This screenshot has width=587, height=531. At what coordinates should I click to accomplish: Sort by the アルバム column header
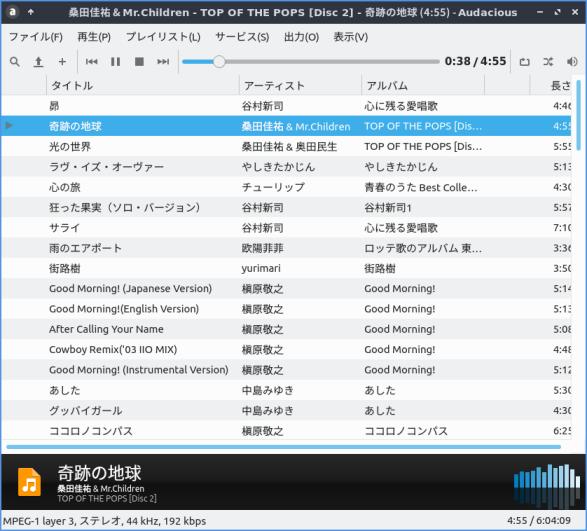pos(423,86)
